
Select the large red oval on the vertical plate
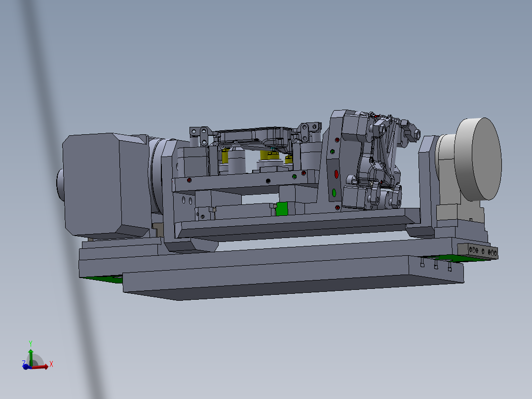[336, 174]
